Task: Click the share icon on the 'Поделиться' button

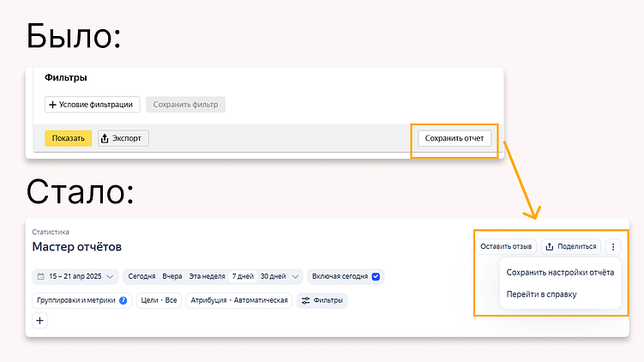Action: click(550, 246)
